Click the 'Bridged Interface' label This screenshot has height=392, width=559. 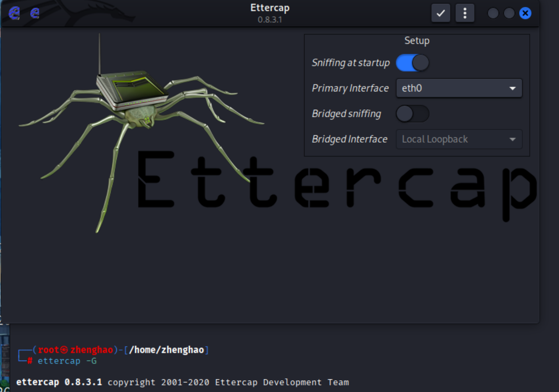349,139
